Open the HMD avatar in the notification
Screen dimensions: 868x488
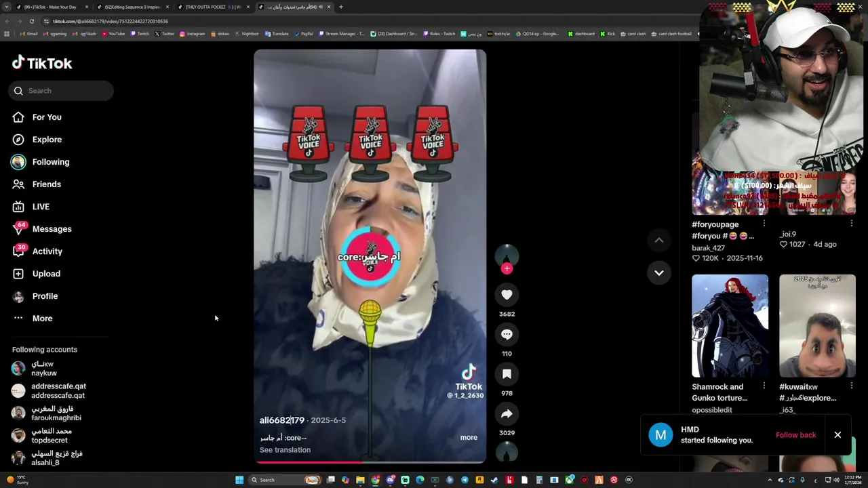tap(660, 435)
